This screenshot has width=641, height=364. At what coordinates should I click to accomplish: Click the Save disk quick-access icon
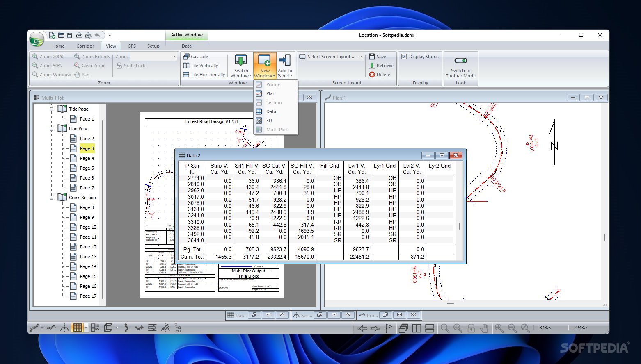point(70,35)
